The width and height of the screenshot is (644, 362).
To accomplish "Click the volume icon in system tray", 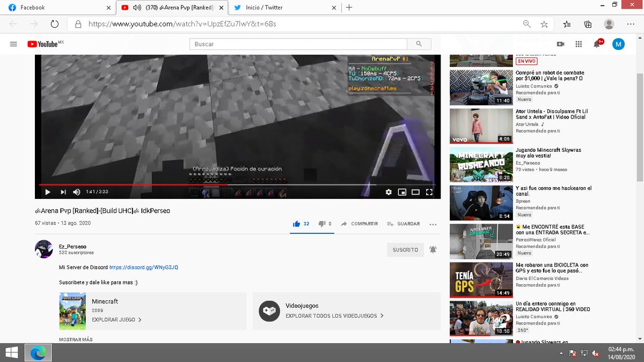I will tap(595, 353).
